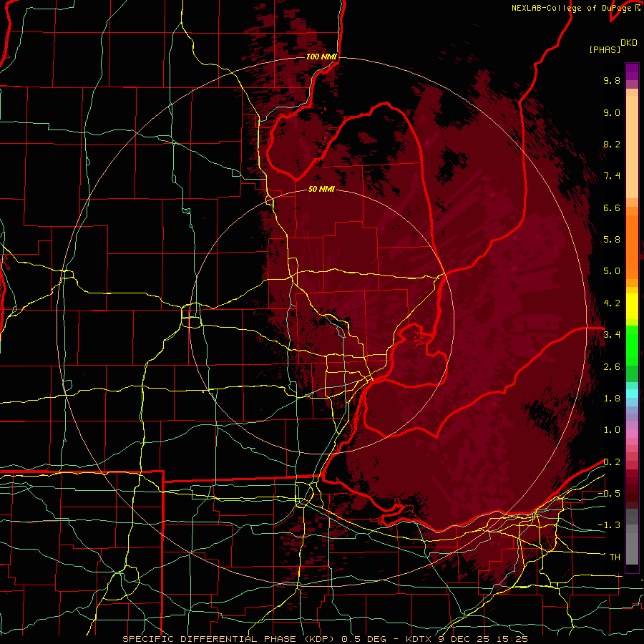Click the 0.2 scale value
The height and width of the screenshot is (644, 644).
612,462
